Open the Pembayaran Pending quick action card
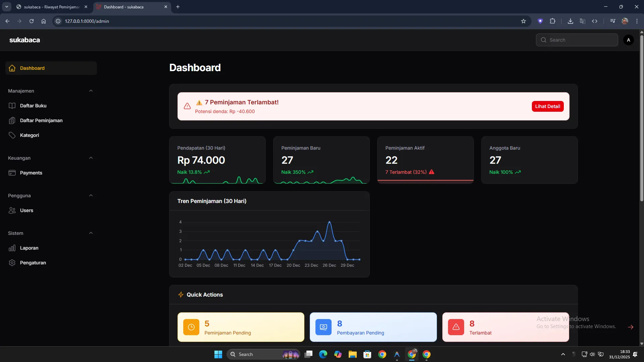Viewport: 644px width, 362px height. tap(373, 327)
